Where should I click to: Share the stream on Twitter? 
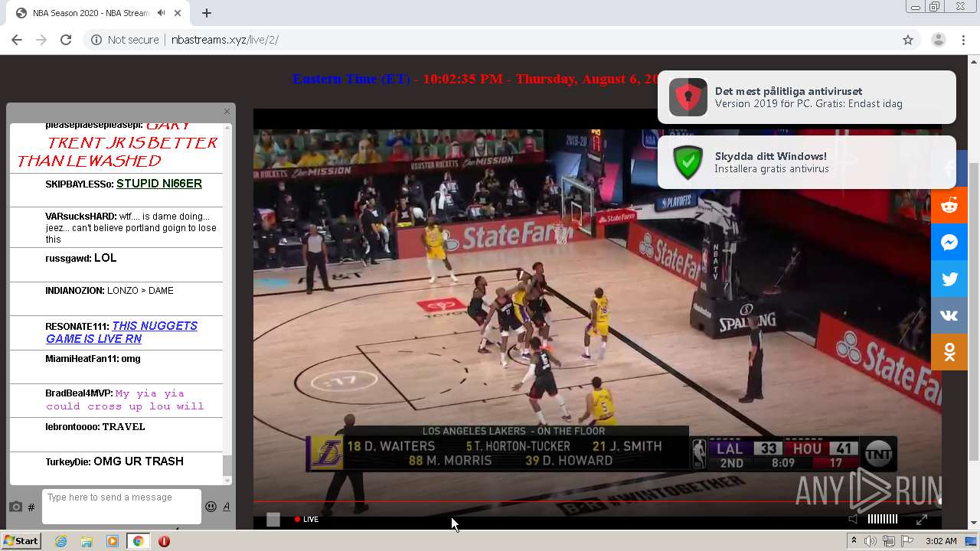tap(949, 279)
